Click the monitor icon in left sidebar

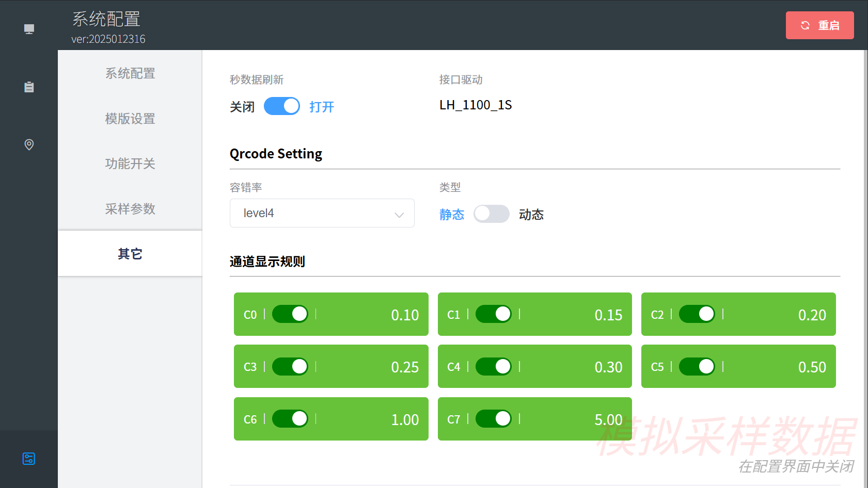tap(29, 29)
